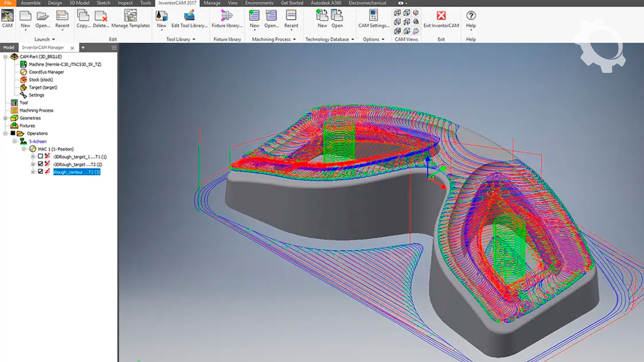Switch to the Sketch ribbon tab

coord(103,3)
